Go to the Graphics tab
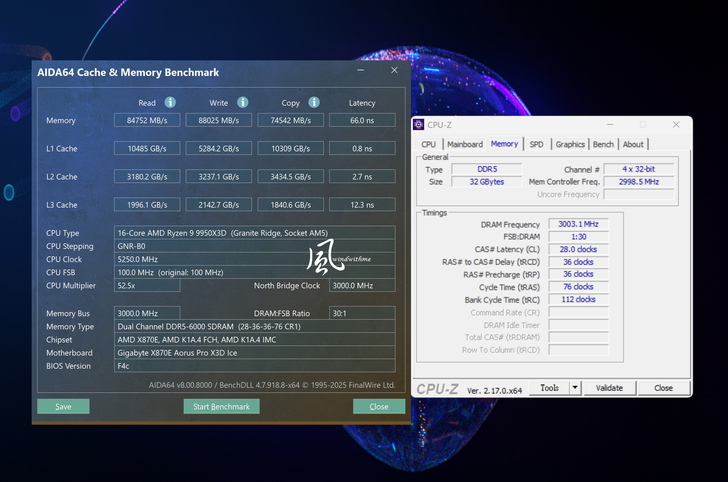 (x=570, y=144)
